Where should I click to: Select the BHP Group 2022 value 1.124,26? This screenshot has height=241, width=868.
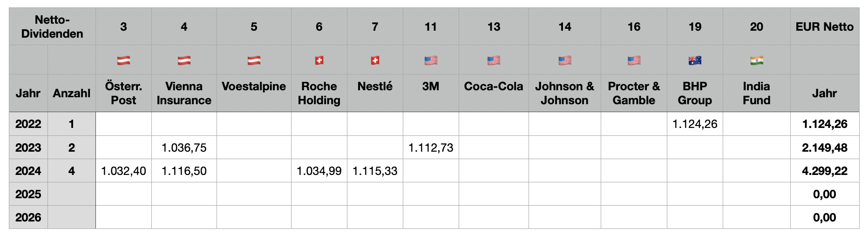coord(695,124)
